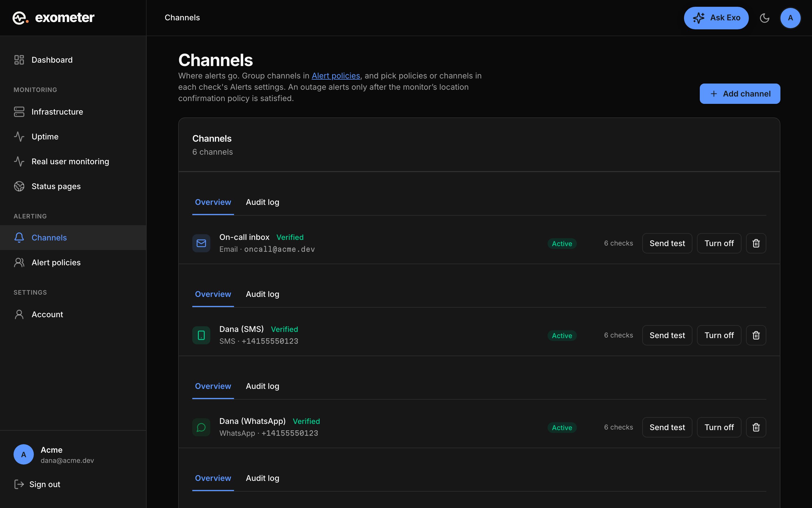Turn off the Dana (WhatsApp) channel
812x508 pixels.
point(719,427)
